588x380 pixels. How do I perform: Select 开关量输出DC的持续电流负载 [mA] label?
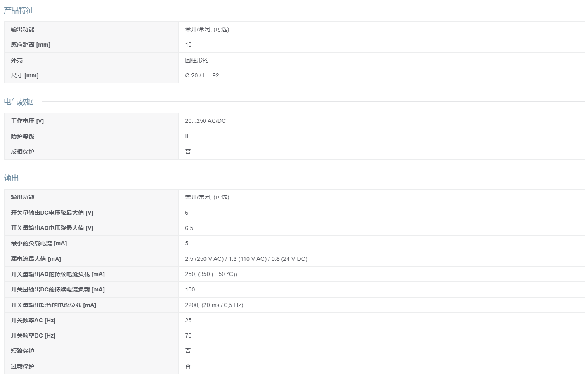58,289
